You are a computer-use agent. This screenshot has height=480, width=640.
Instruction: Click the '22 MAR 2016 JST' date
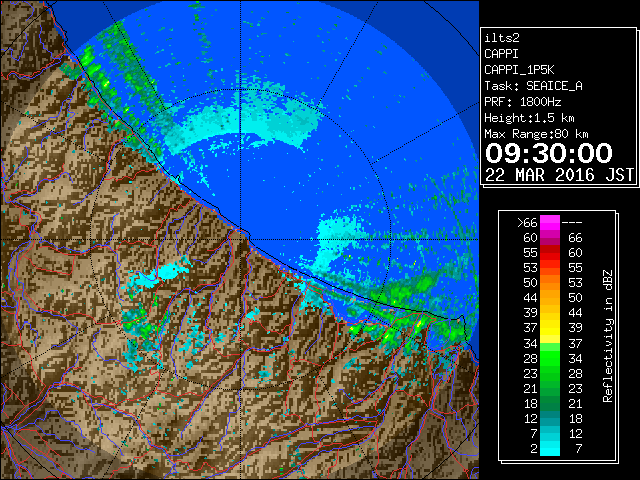560,175
